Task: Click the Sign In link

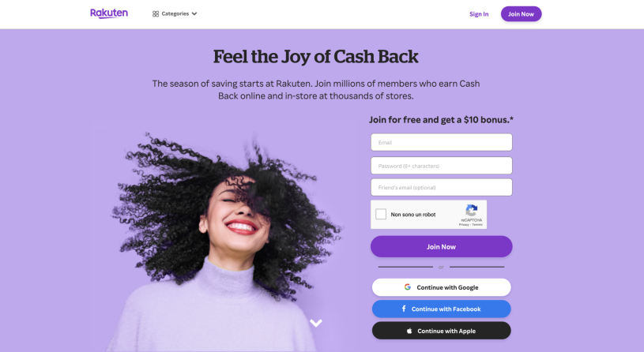Action: (479, 14)
